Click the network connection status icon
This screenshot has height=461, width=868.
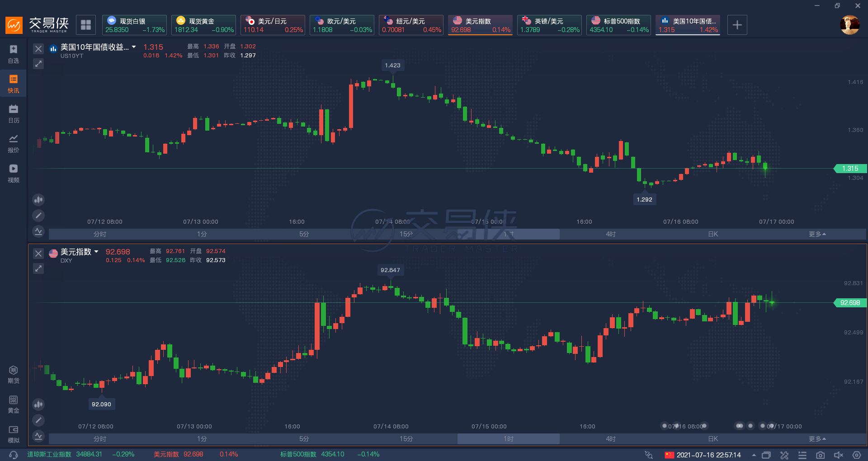649,455
